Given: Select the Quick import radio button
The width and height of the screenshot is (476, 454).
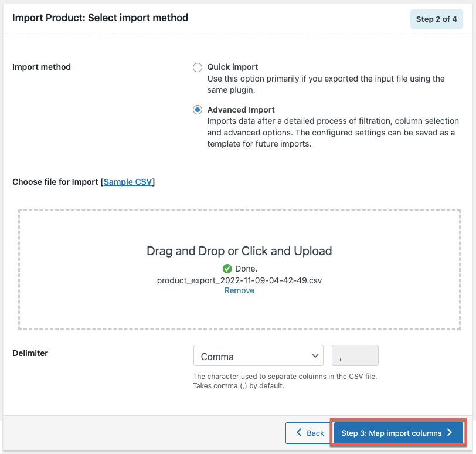Looking at the screenshot, I should click(198, 67).
